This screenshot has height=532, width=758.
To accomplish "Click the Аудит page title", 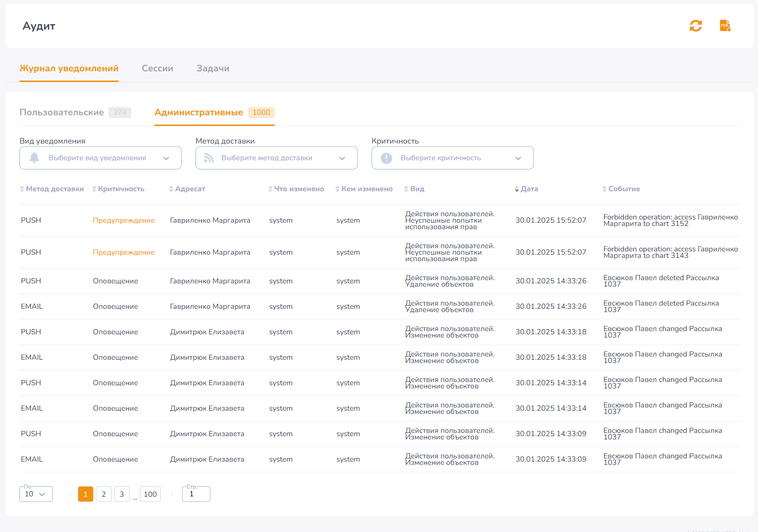I will (39, 26).
